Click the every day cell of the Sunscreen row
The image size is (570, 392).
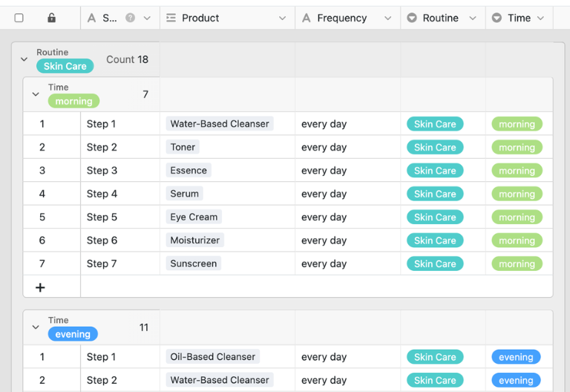[347, 264]
